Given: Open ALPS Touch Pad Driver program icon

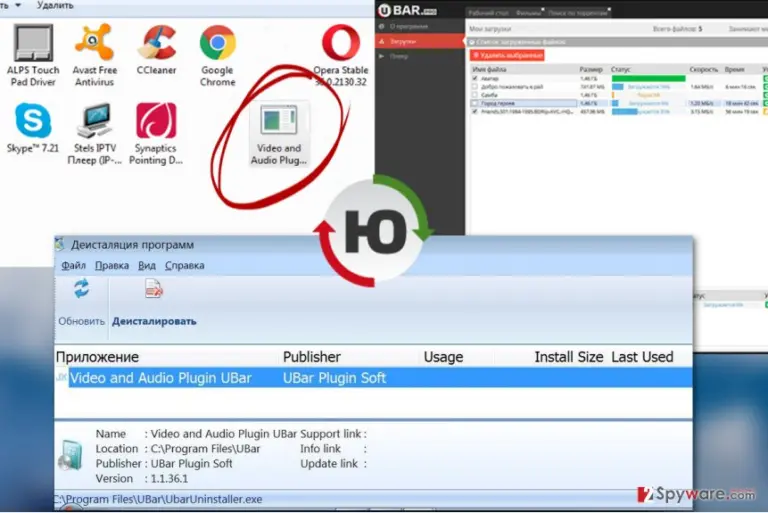Looking at the screenshot, I should tap(33, 44).
